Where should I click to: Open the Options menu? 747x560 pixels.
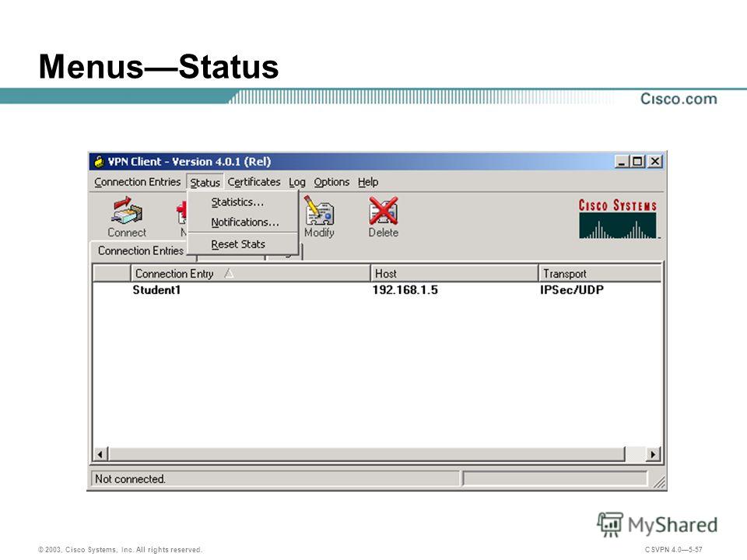[331, 182]
